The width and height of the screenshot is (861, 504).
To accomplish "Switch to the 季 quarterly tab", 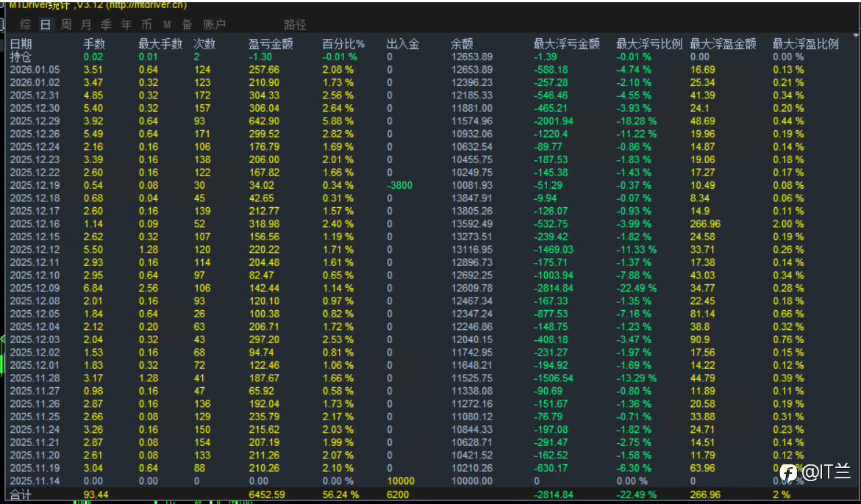I will point(106,24).
